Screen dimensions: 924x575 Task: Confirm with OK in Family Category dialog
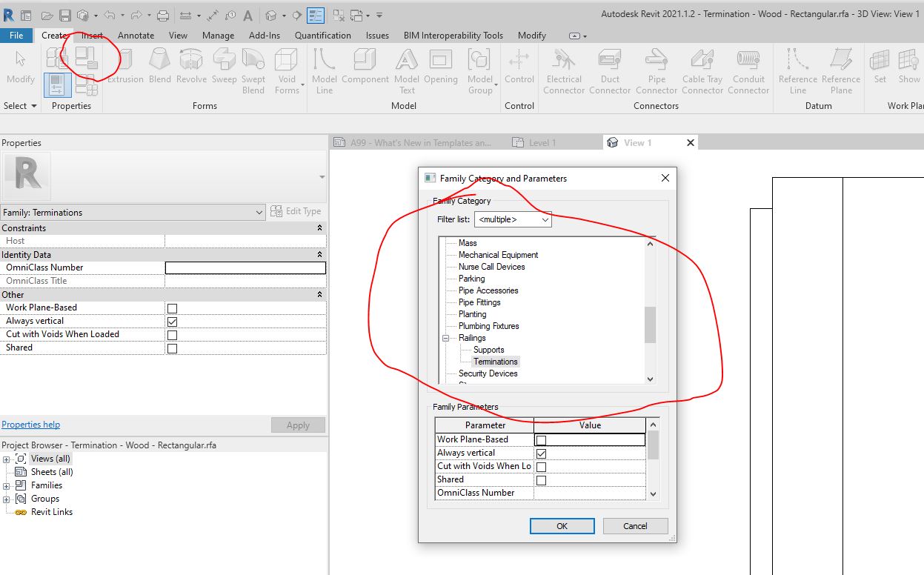562,525
